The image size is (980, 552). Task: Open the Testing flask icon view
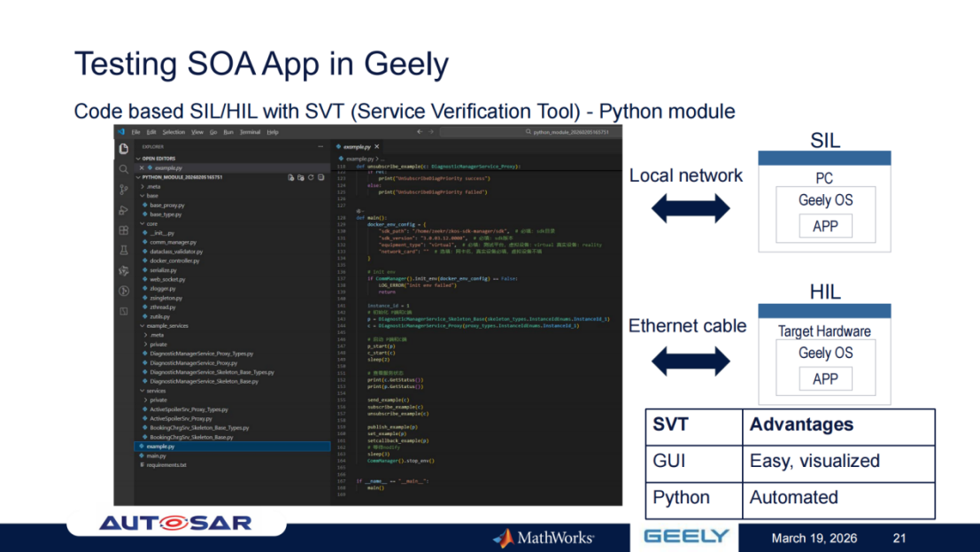coord(124,251)
